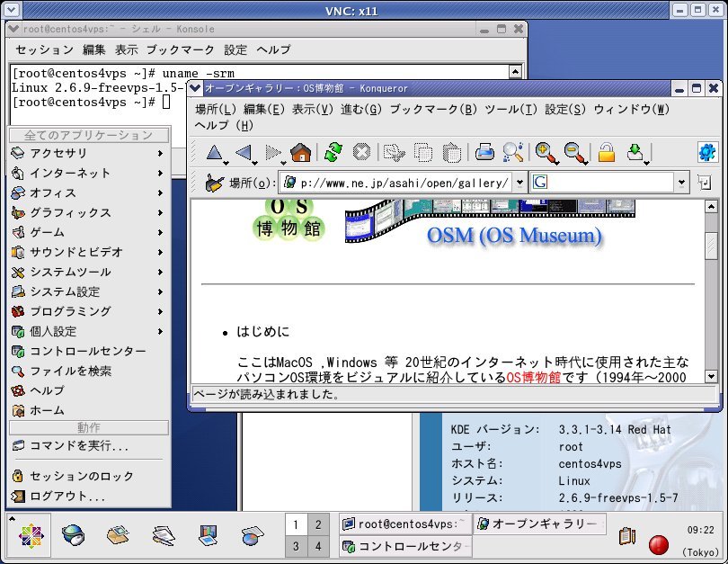Launch the spreadsheet chart panel icon
The height and width of the screenshot is (564, 728).
tap(253, 535)
